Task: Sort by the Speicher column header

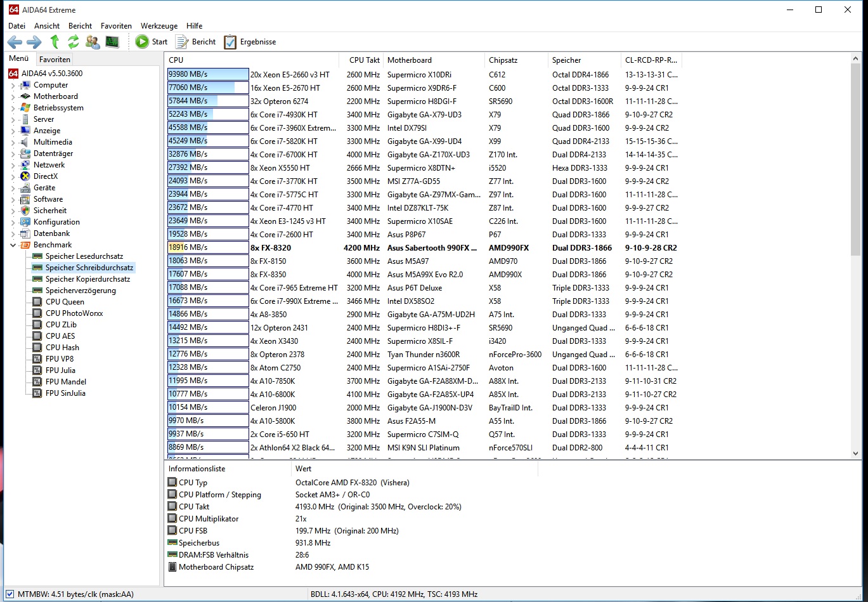Action: (x=585, y=60)
